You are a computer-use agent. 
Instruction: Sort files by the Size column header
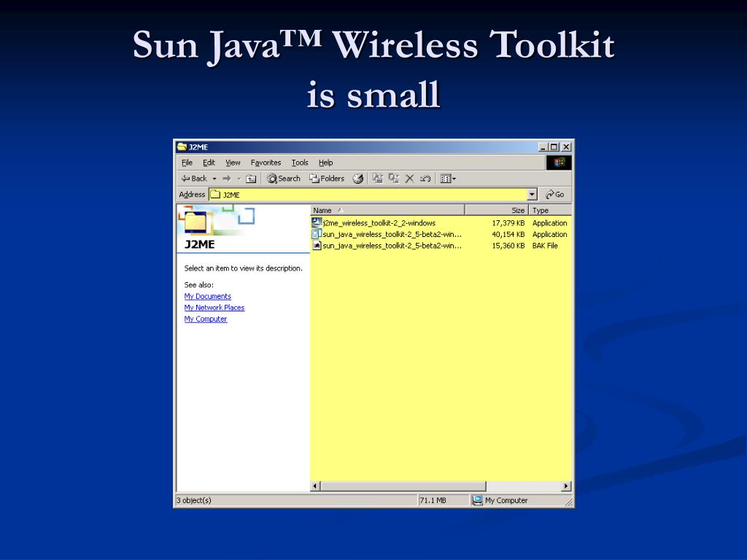coord(496,210)
